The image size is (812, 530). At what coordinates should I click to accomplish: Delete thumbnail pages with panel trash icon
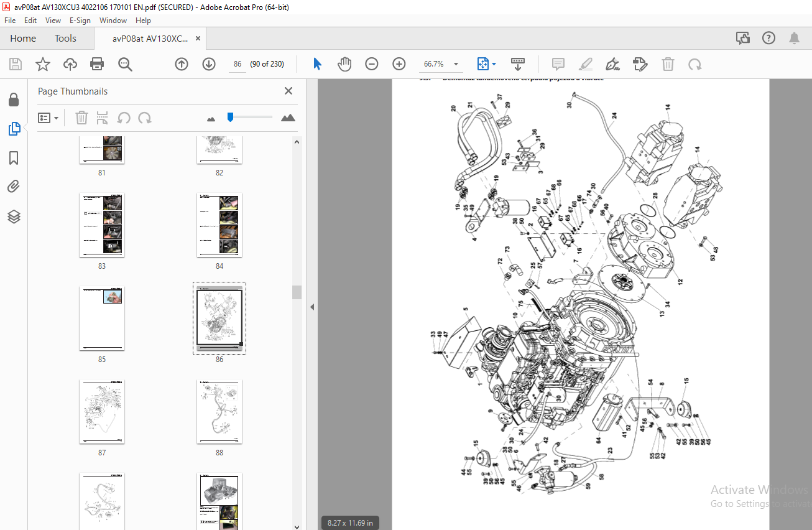[x=82, y=118]
